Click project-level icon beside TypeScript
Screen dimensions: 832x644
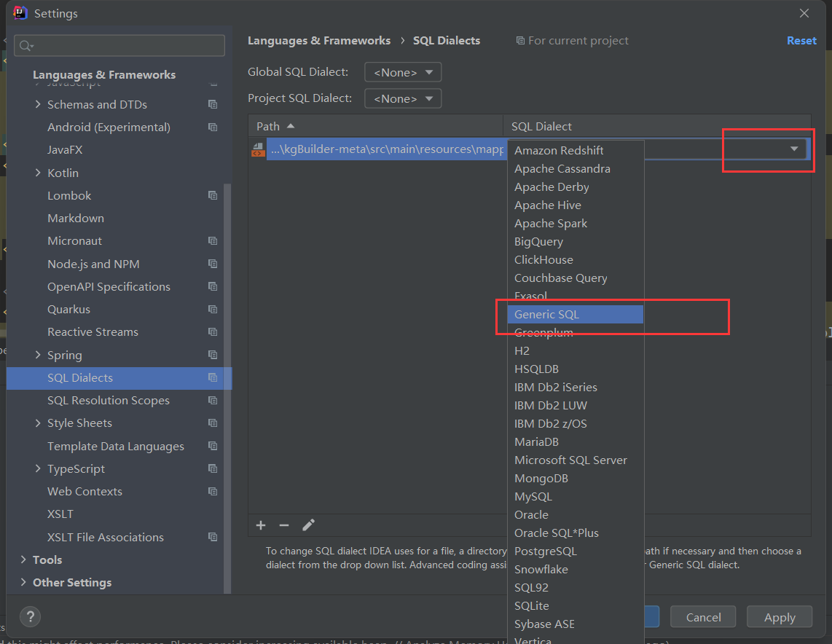[213, 469]
